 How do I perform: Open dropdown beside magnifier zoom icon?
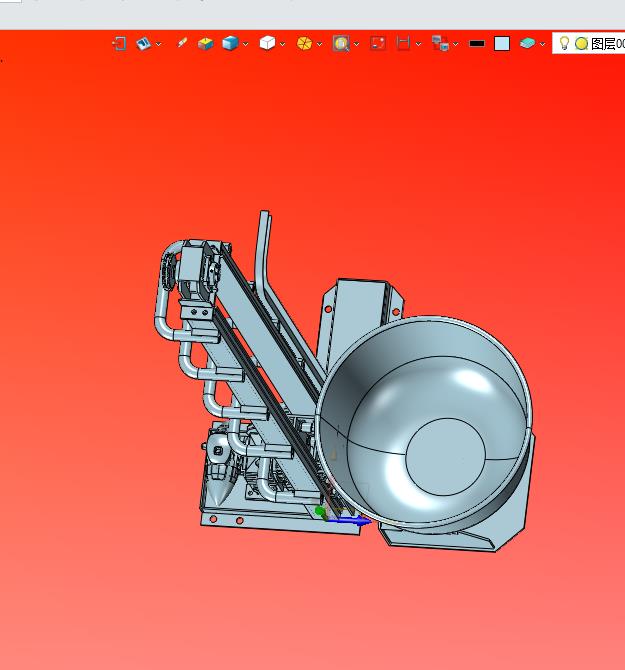[356, 44]
